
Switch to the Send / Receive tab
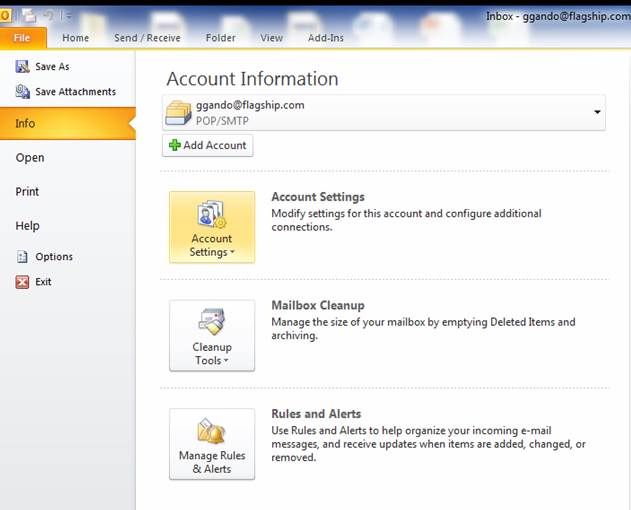point(147,38)
